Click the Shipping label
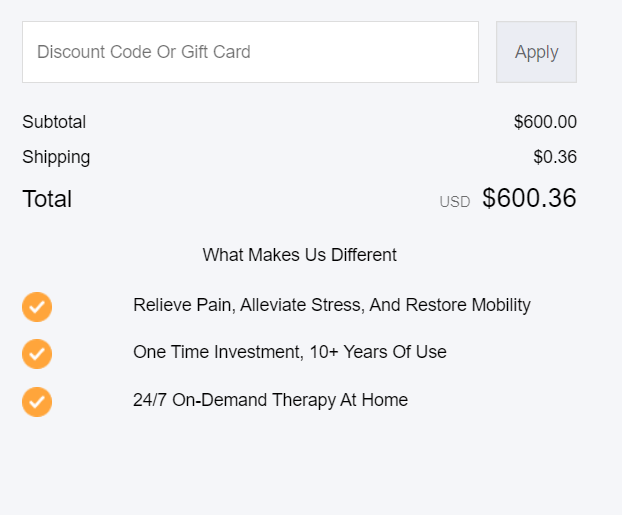Viewport: 622px width, 515px height. [x=56, y=157]
